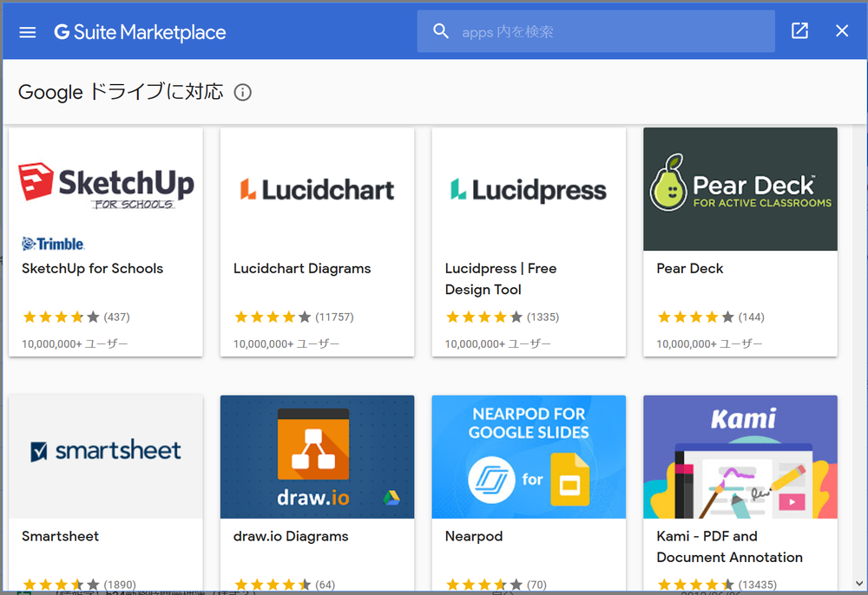The image size is (868, 595).
Task: Click the scrollbar down arrow
Action: click(858, 584)
